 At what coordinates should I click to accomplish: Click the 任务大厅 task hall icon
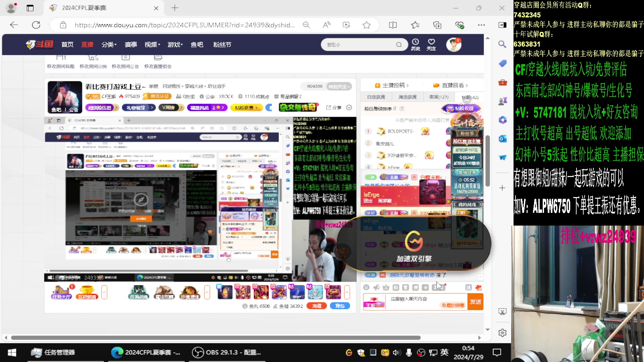pyautogui.click(x=62, y=292)
